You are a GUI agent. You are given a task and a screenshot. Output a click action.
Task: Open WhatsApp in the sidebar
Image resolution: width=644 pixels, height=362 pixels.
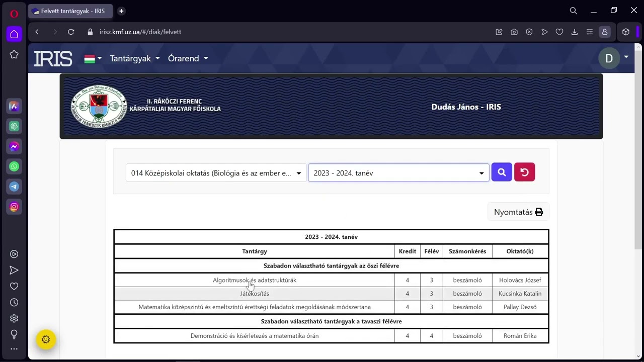click(x=14, y=166)
